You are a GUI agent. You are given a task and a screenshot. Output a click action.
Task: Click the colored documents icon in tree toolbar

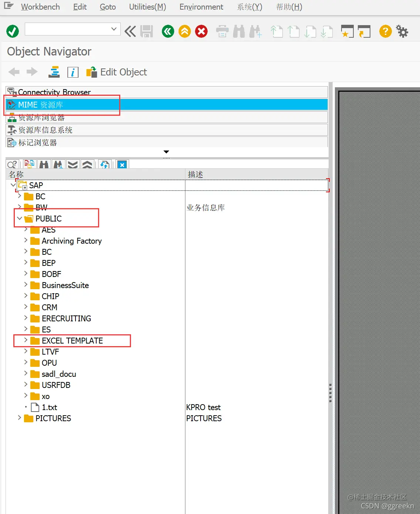[29, 164]
